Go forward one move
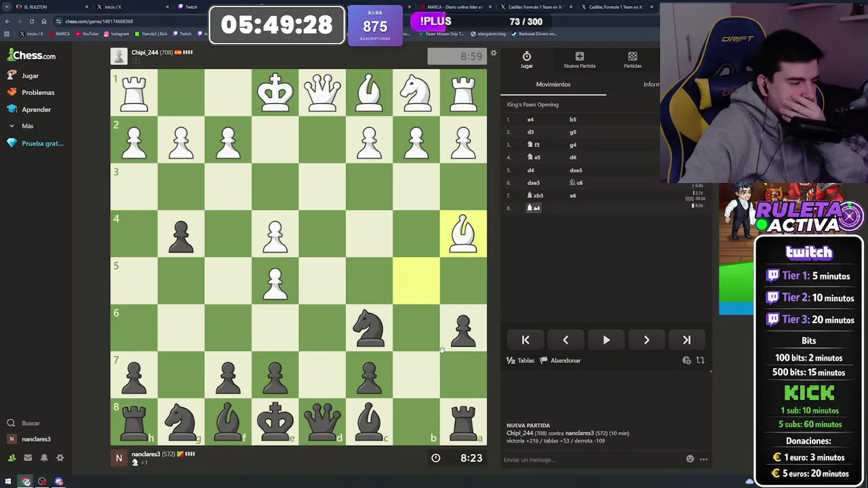This screenshot has width=868, height=488. coord(646,340)
